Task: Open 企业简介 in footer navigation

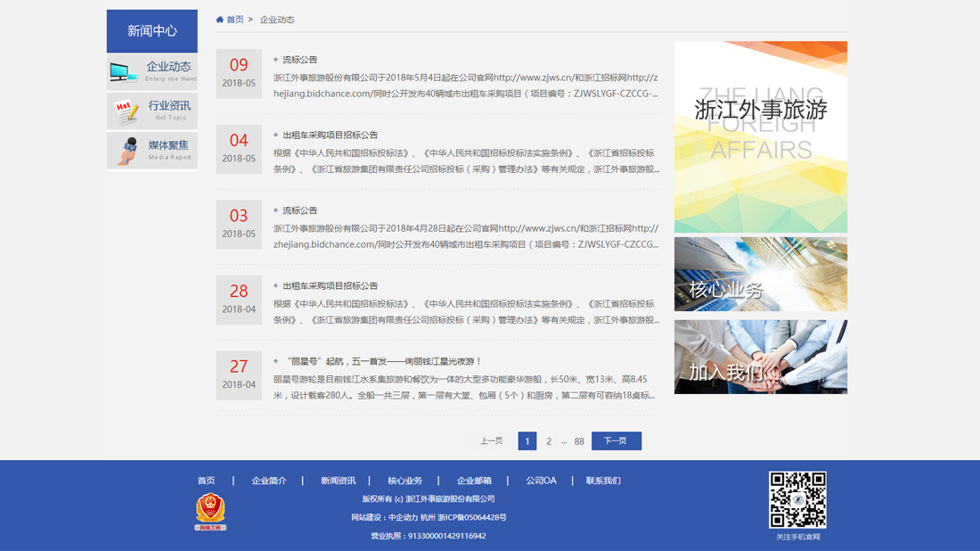Action: tap(269, 481)
